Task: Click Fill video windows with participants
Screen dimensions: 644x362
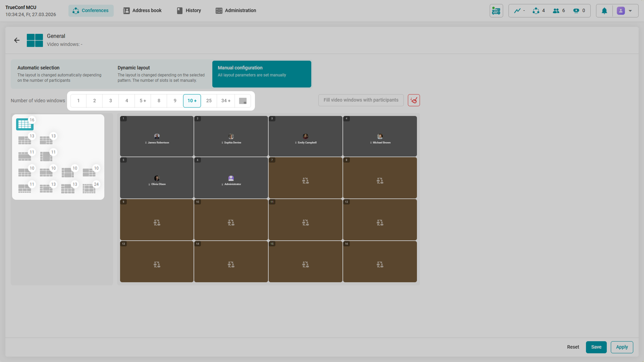Action: [361, 100]
